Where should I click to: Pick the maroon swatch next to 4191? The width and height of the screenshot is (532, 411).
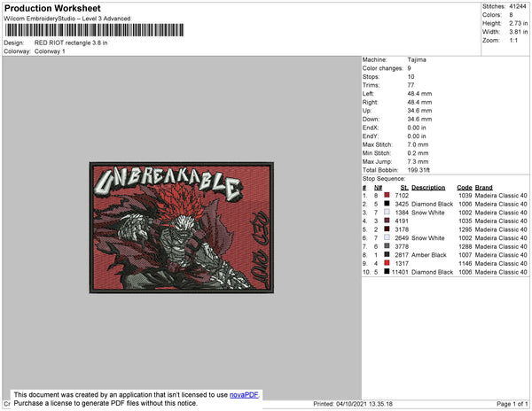[x=387, y=221]
